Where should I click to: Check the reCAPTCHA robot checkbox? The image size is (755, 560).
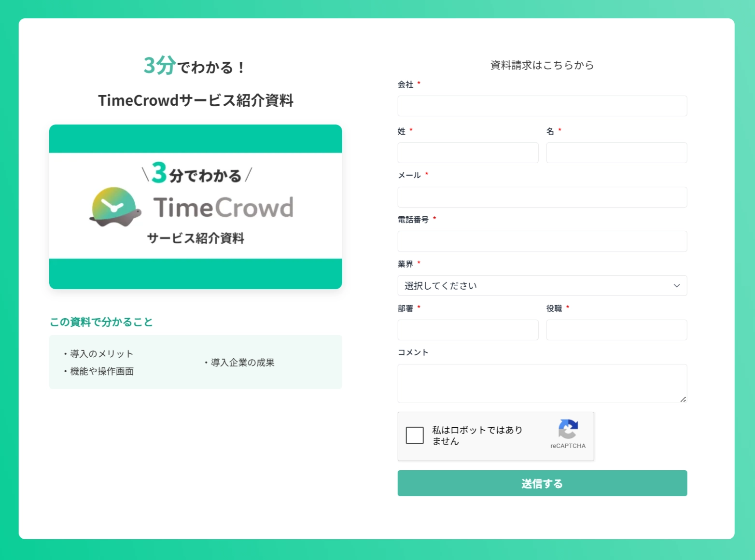pos(415,435)
